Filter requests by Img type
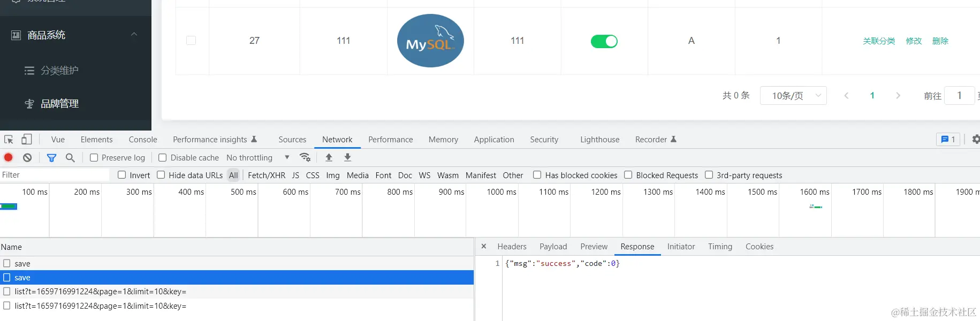 coord(333,175)
